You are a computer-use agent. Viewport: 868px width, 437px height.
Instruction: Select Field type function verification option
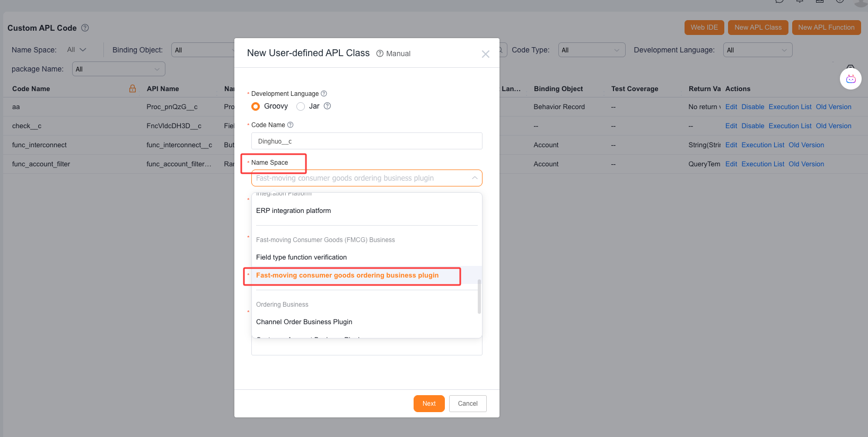[x=301, y=257]
